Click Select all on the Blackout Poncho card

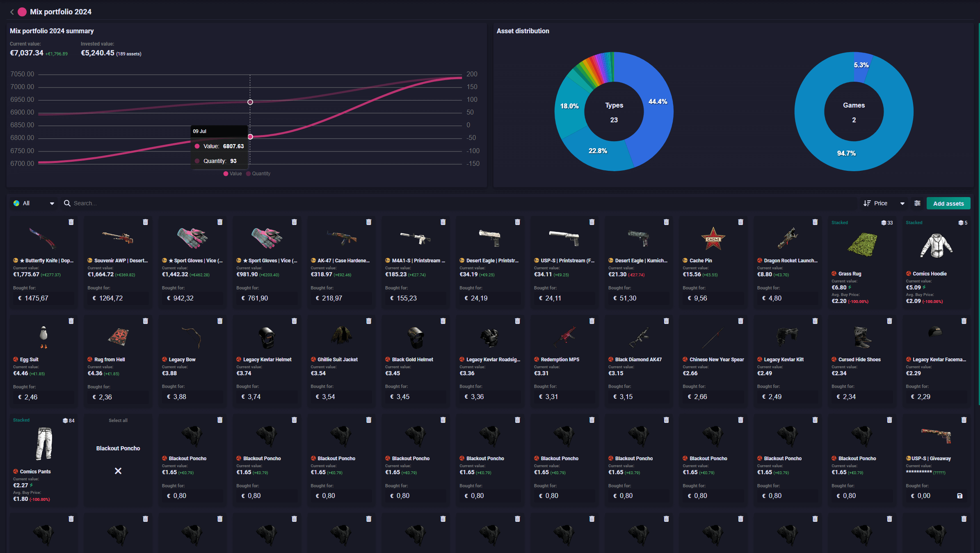tap(118, 420)
